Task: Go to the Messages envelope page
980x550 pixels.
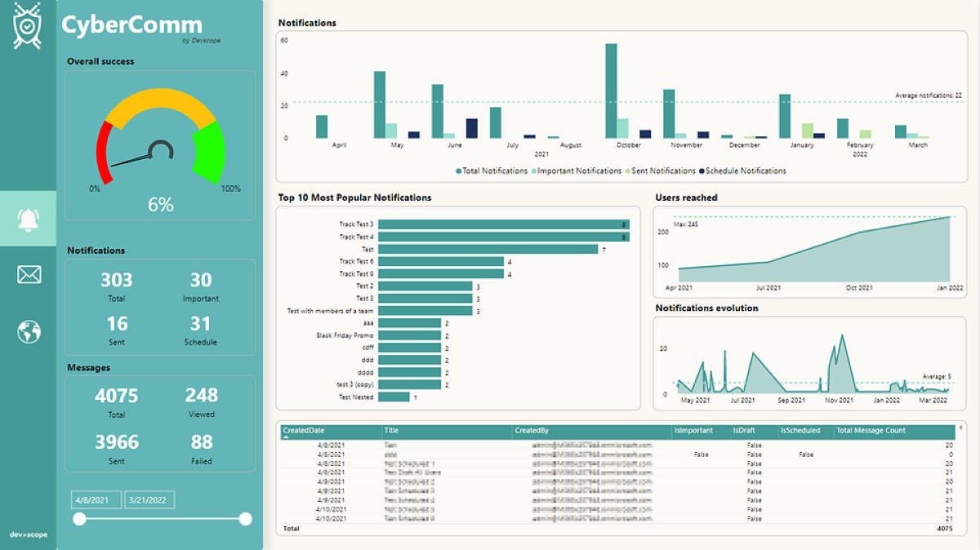Action: (29, 275)
